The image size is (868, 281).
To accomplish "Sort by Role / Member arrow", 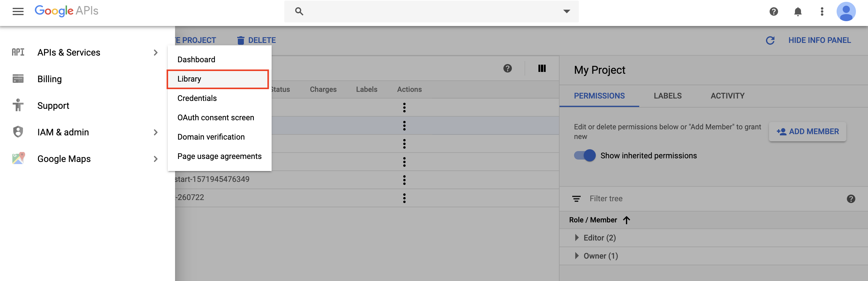I will (626, 220).
